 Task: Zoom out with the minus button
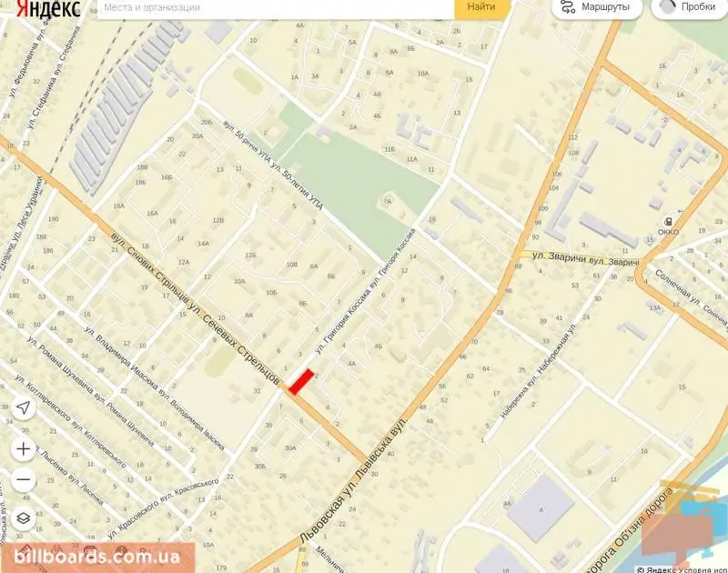(24, 479)
